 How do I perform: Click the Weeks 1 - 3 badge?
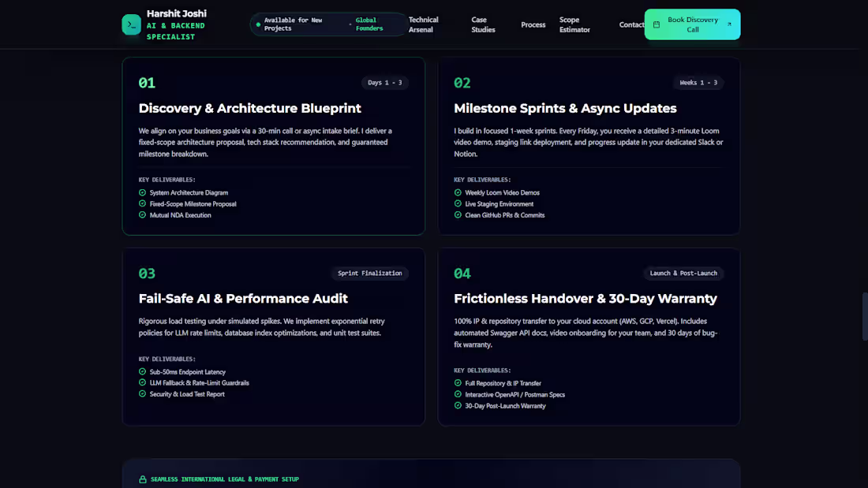click(698, 83)
